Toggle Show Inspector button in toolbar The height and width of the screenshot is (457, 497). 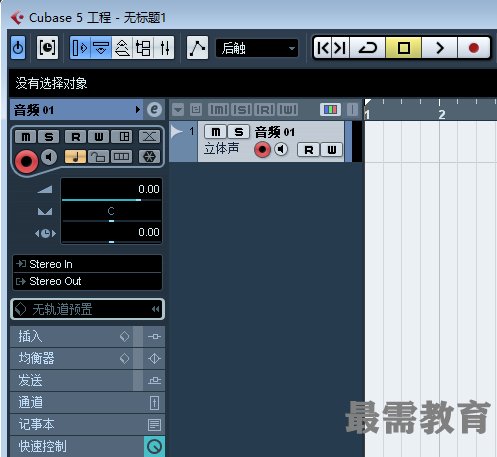coord(80,48)
